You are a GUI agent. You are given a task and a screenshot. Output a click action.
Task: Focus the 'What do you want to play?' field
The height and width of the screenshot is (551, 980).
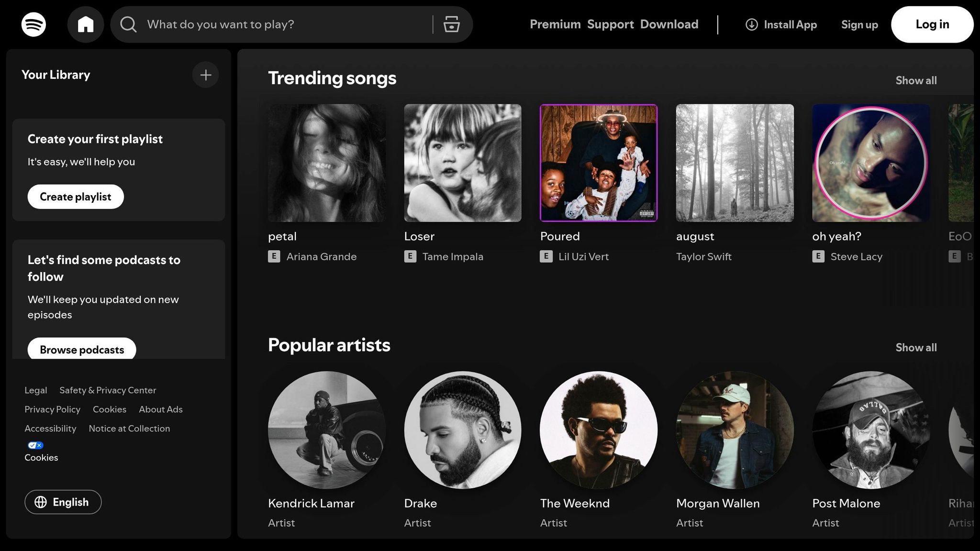click(287, 24)
